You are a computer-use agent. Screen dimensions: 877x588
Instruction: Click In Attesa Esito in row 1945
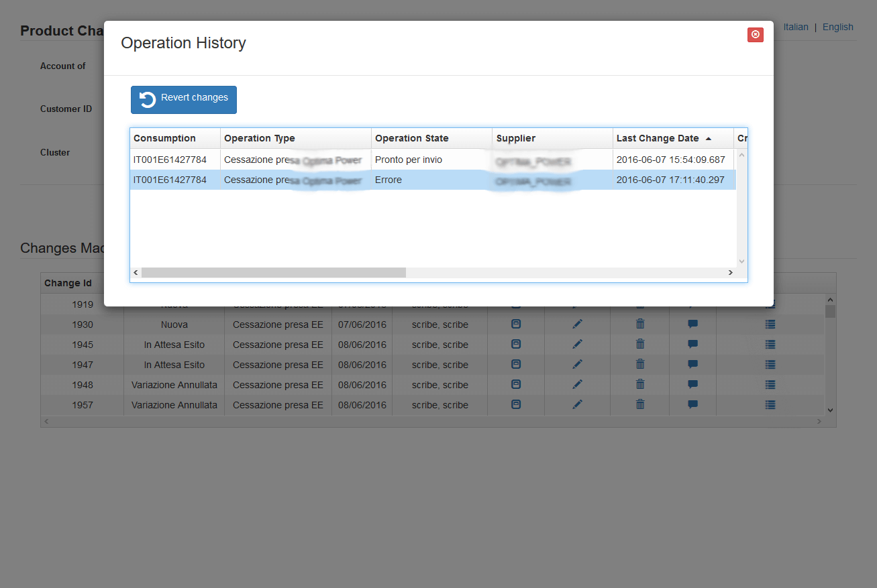click(x=174, y=345)
